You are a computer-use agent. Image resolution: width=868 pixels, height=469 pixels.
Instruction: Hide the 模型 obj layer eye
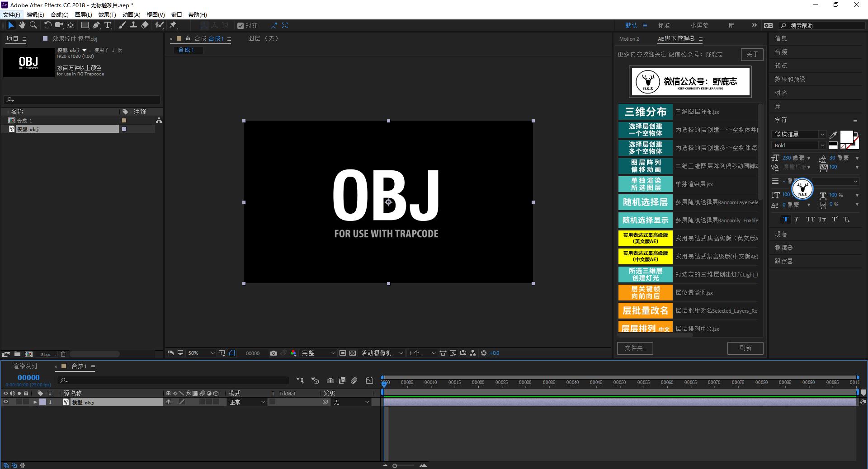click(6, 402)
